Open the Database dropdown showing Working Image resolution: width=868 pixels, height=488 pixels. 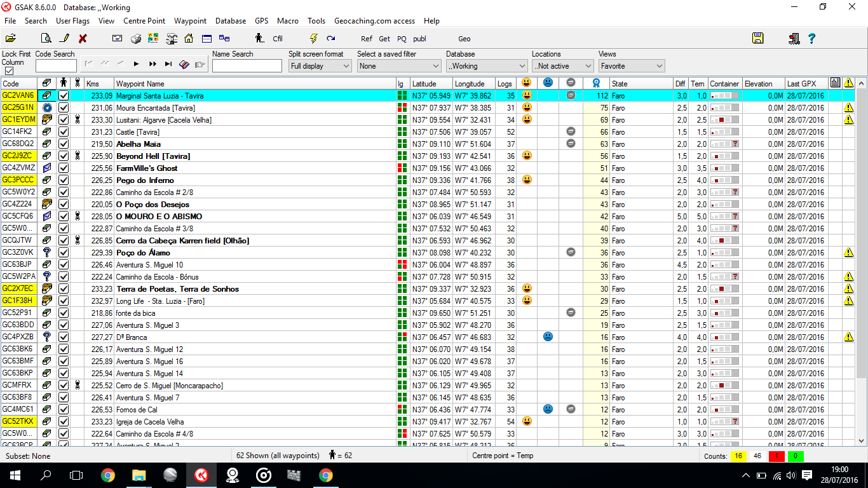pos(487,66)
